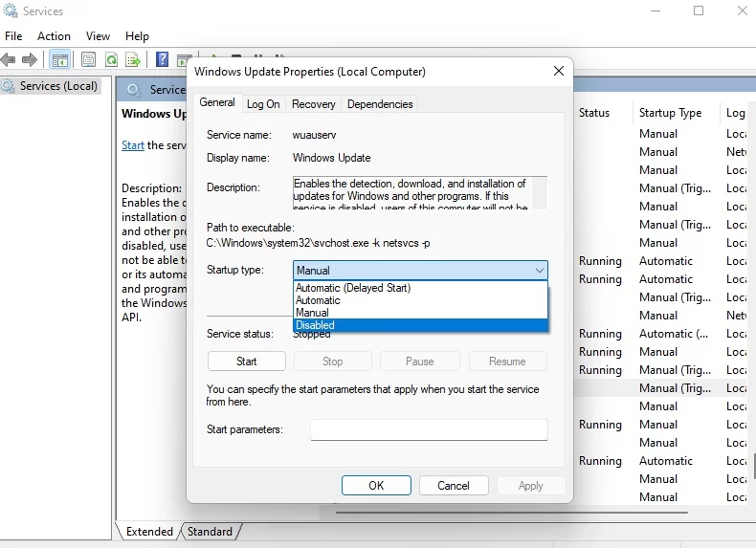Viewport: 756px width, 548px height.
Task: Select Services (Local) in the console tree
Action: [x=58, y=86]
